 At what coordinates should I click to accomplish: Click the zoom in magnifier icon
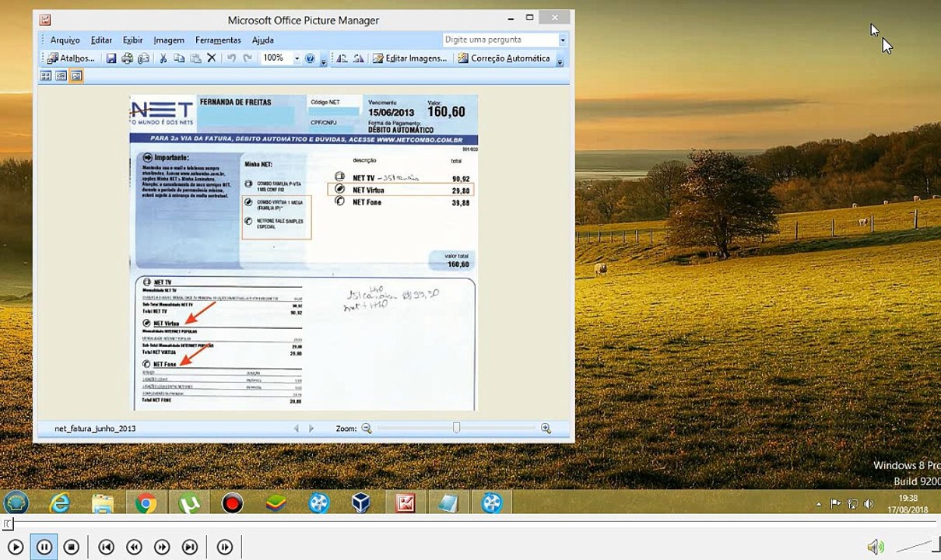pos(546,429)
